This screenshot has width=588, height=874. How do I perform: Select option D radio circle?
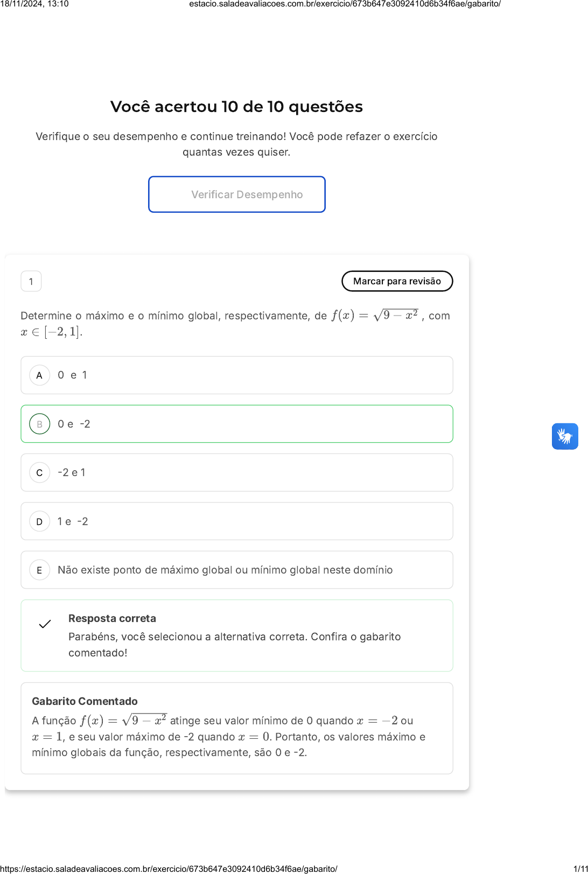pos(39,521)
